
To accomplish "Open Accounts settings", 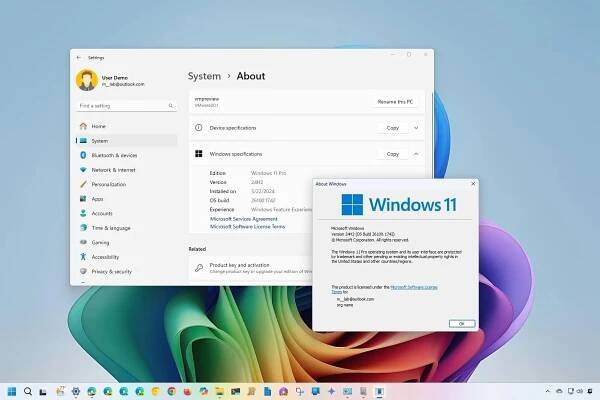I will coord(102,213).
